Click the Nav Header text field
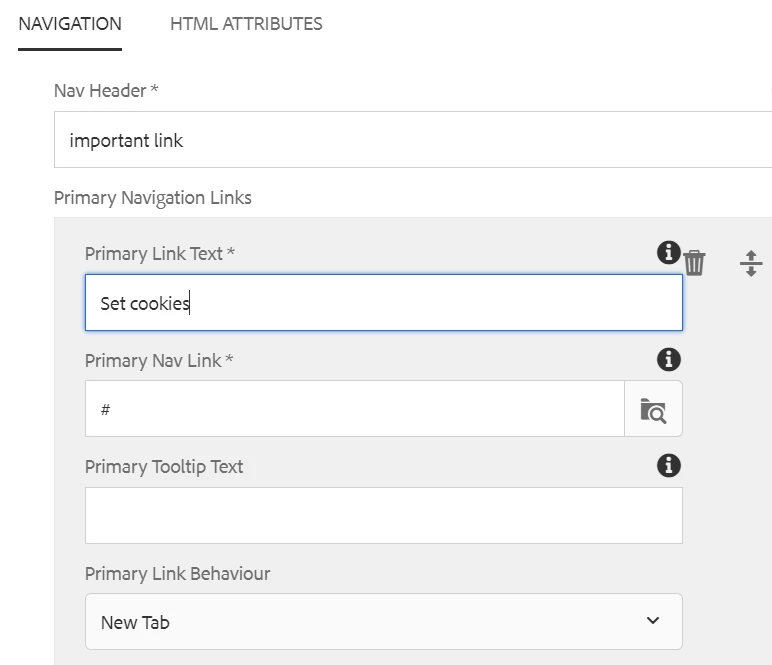 click(x=410, y=140)
